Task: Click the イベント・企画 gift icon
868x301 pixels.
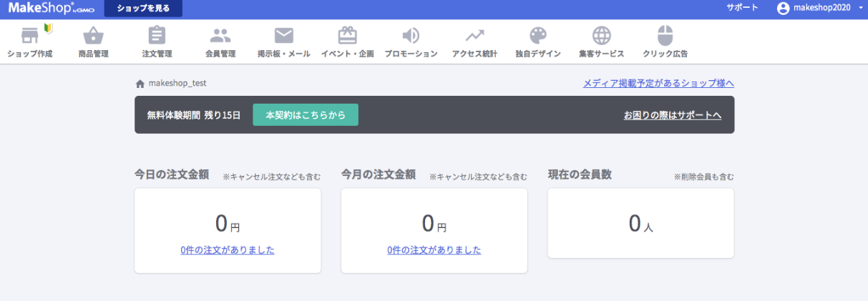Action: [x=347, y=36]
